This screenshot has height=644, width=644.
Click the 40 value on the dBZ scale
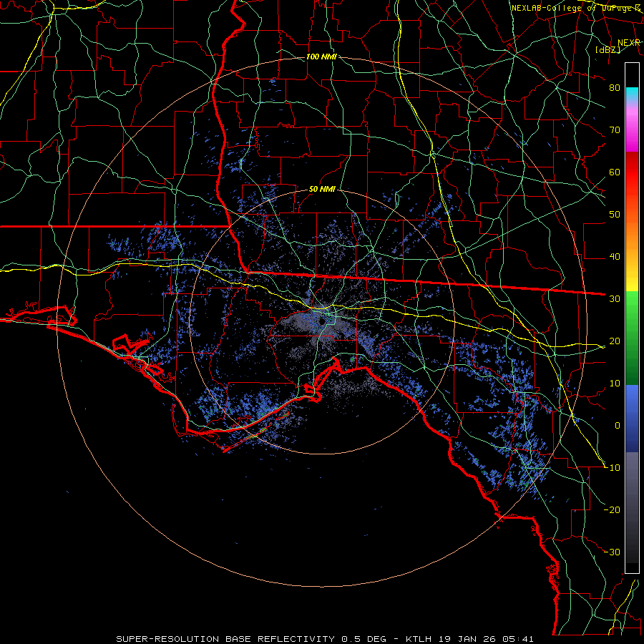pyautogui.click(x=615, y=257)
